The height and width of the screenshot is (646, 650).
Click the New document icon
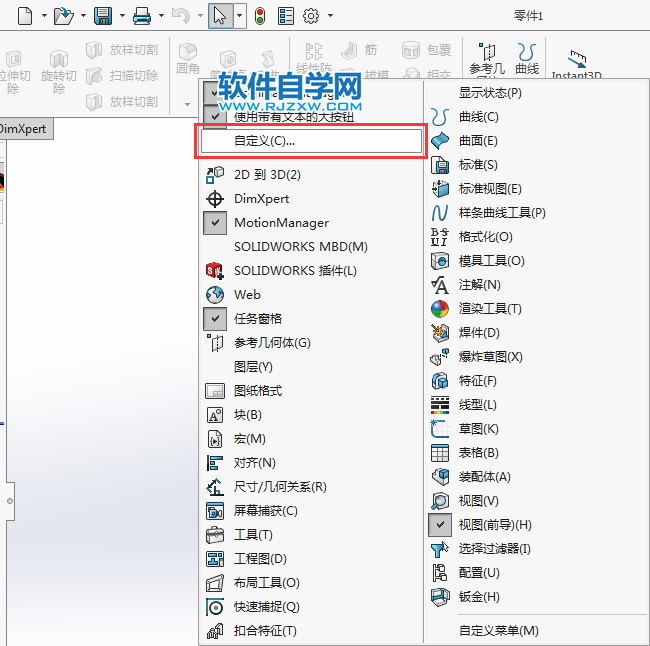[25, 16]
